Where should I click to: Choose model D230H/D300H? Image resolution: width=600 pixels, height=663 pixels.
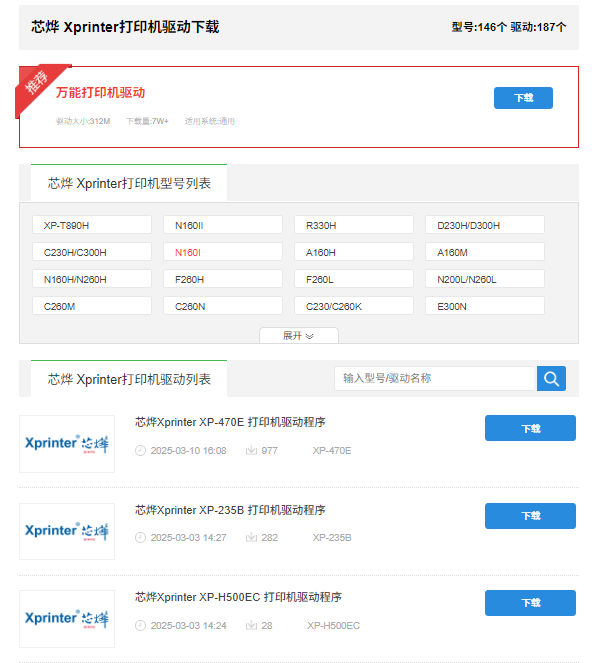coord(485,225)
